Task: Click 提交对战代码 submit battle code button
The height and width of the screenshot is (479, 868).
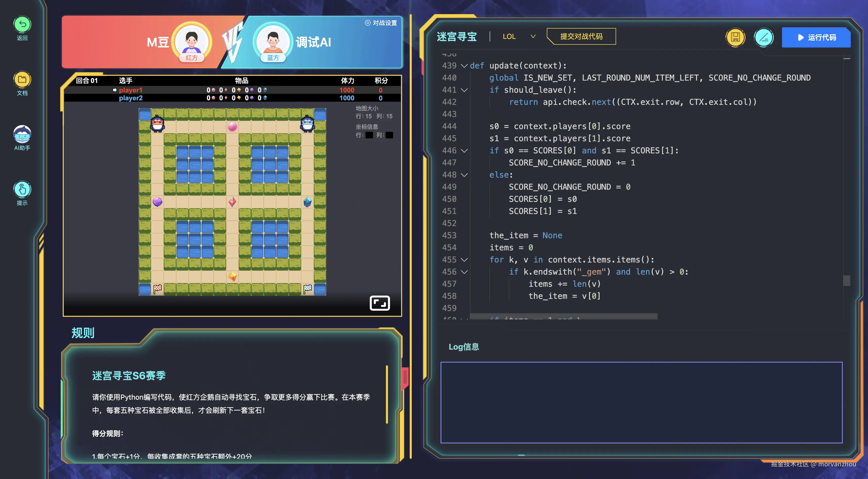Action: pos(581,36)
